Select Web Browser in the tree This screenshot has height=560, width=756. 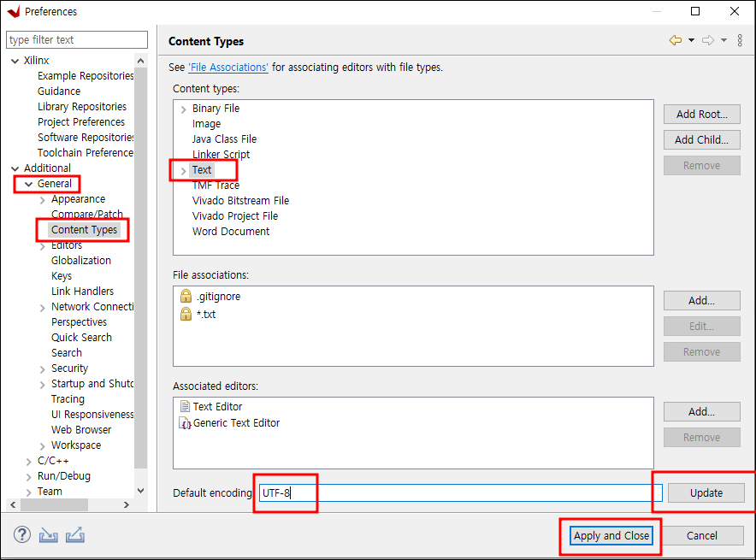81,430
